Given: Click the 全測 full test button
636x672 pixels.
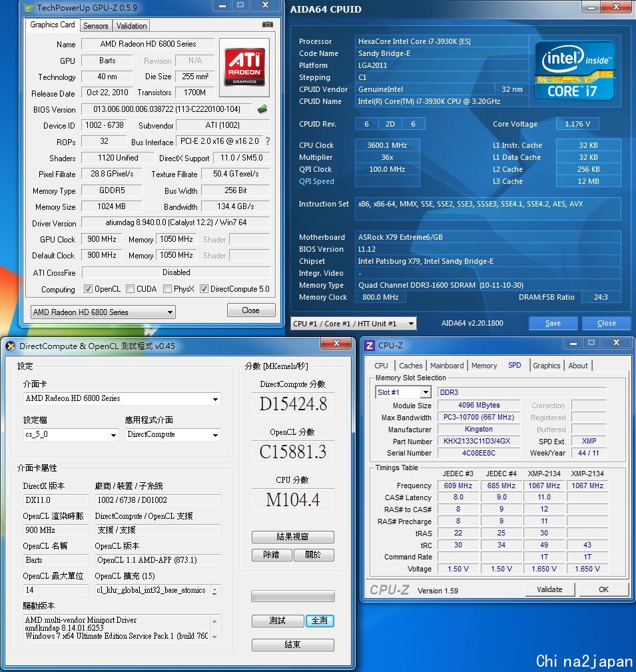Looking at the screenshot, I should pyautogui.click(x=319, y=621).
